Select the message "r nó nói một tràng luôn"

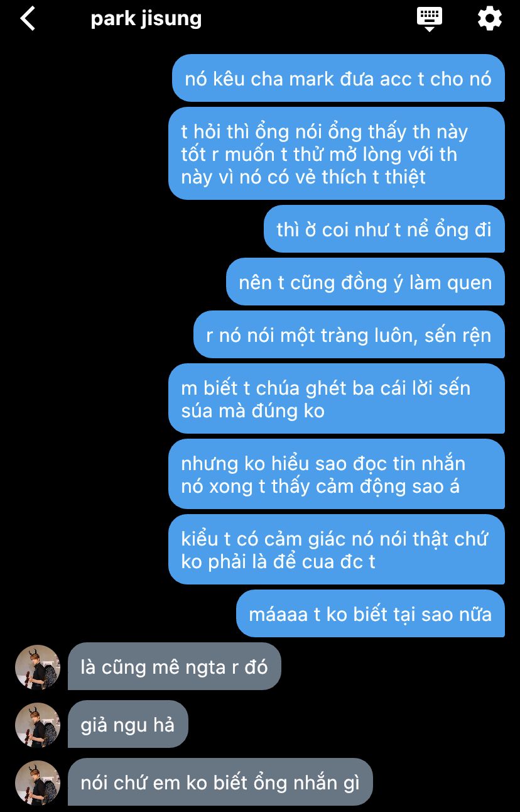(x=349, y=334)
